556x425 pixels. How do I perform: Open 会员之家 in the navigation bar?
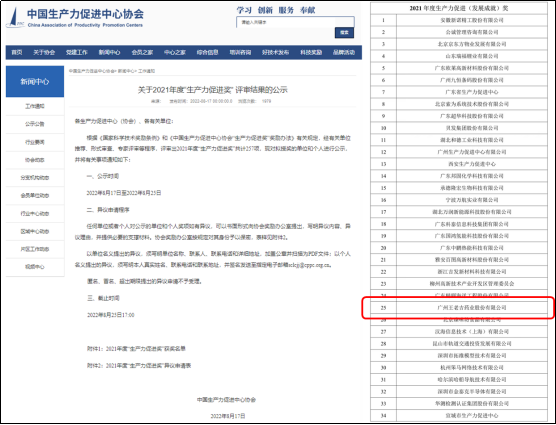tap(142, 52)
